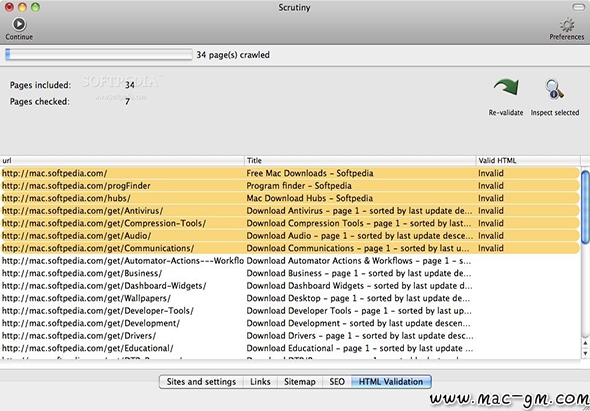Screen dimensions: 590x411
Task: Sort by the Title column header
Action: pos(360,161)
